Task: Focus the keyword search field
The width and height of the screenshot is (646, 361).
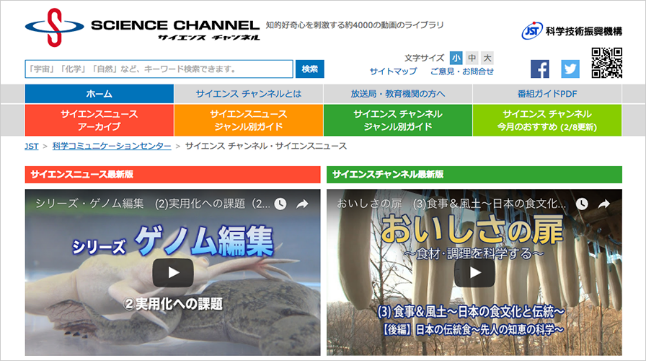Action: (x=159, y=69)
